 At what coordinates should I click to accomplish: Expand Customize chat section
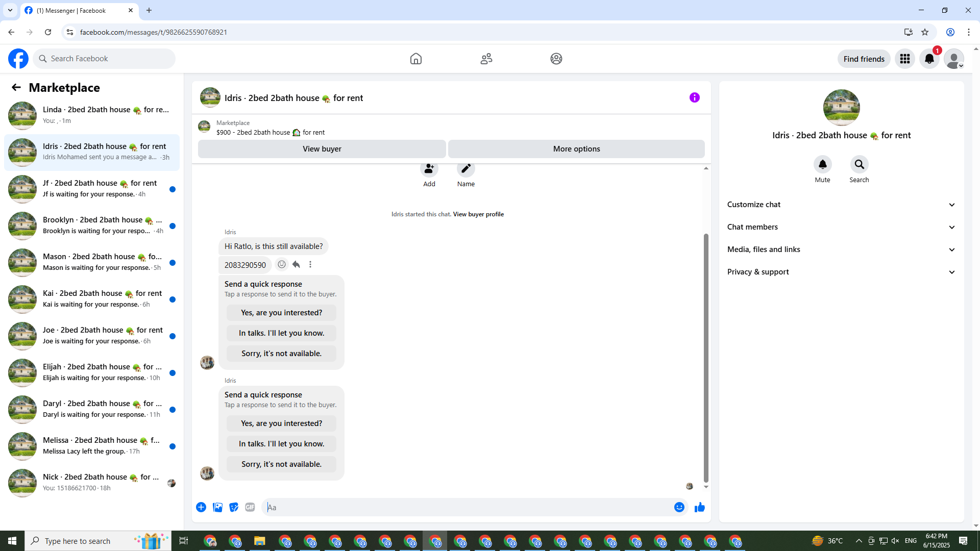click(x=841, y=205)
